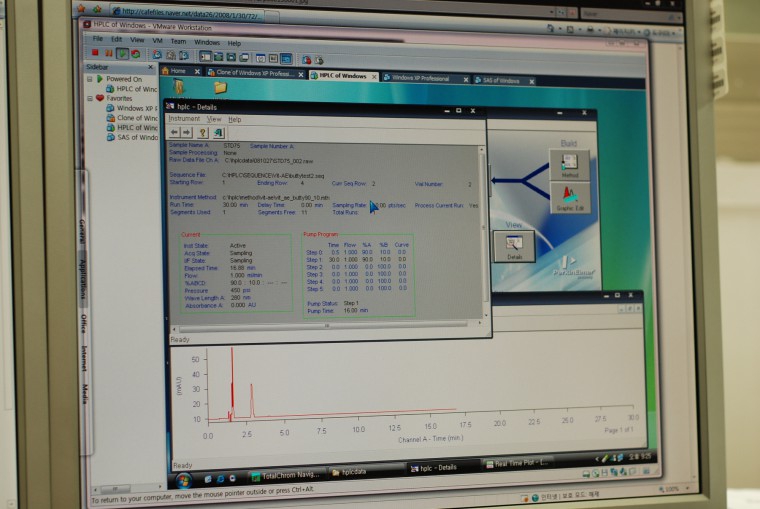Click the forward arrow in hplc Details toolbar
This screenshot has width=760, height=509.
[187, 132]
